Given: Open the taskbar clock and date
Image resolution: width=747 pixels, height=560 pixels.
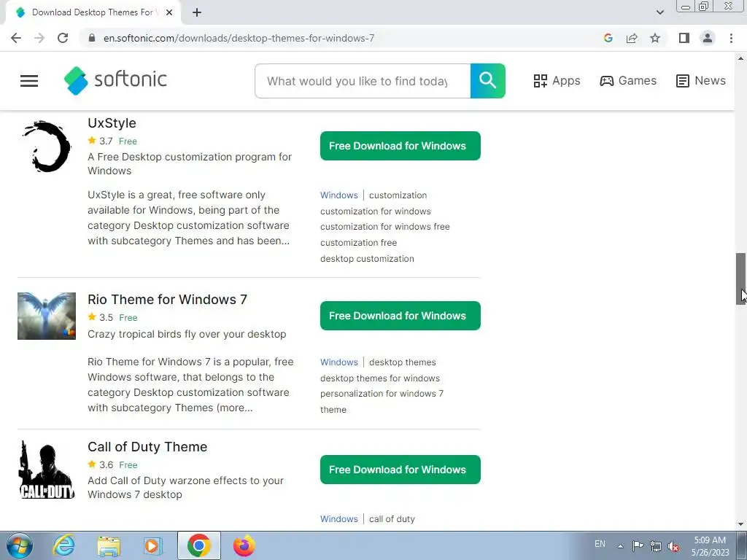Looking at the screenshot, I should (711, 545).
